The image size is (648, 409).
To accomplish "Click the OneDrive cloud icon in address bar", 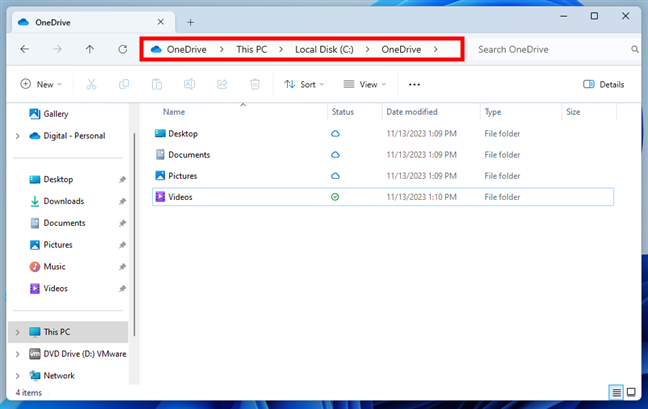I will [x=156, y=49].
